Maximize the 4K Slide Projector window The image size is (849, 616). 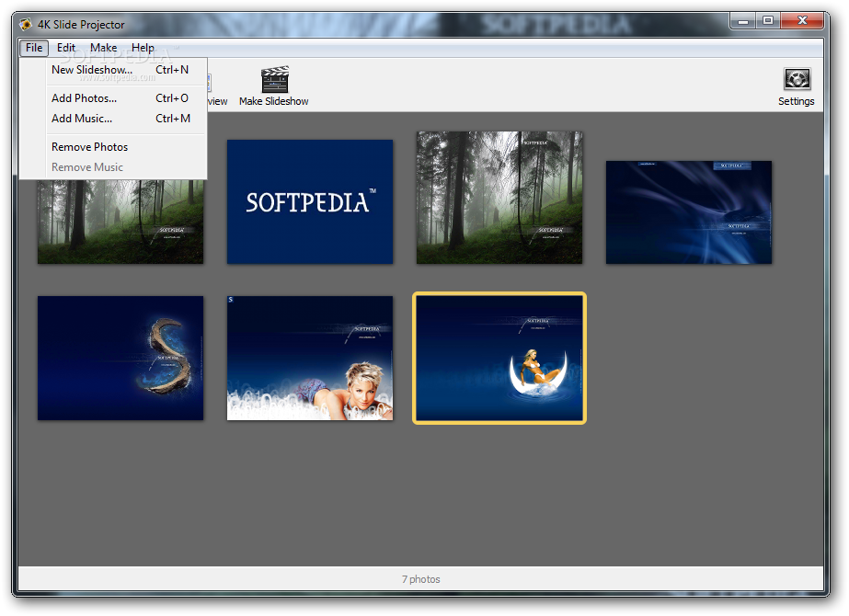768,21
